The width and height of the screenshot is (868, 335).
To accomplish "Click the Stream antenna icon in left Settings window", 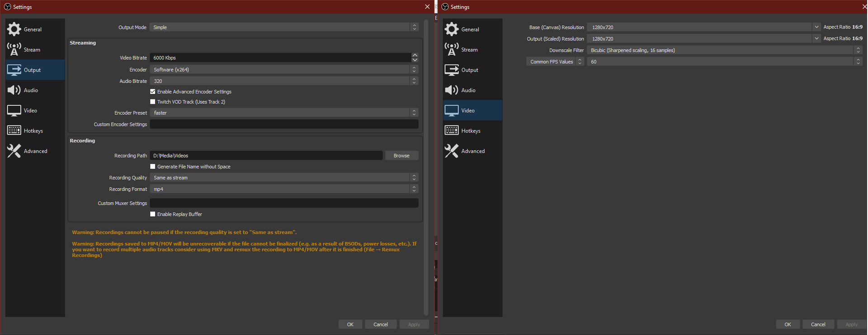I will coord(14,49).
